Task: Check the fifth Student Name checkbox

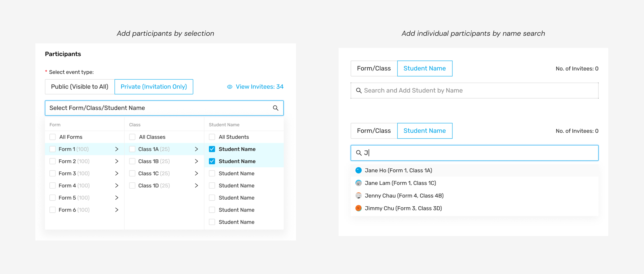Action: [x=212, y=198]
